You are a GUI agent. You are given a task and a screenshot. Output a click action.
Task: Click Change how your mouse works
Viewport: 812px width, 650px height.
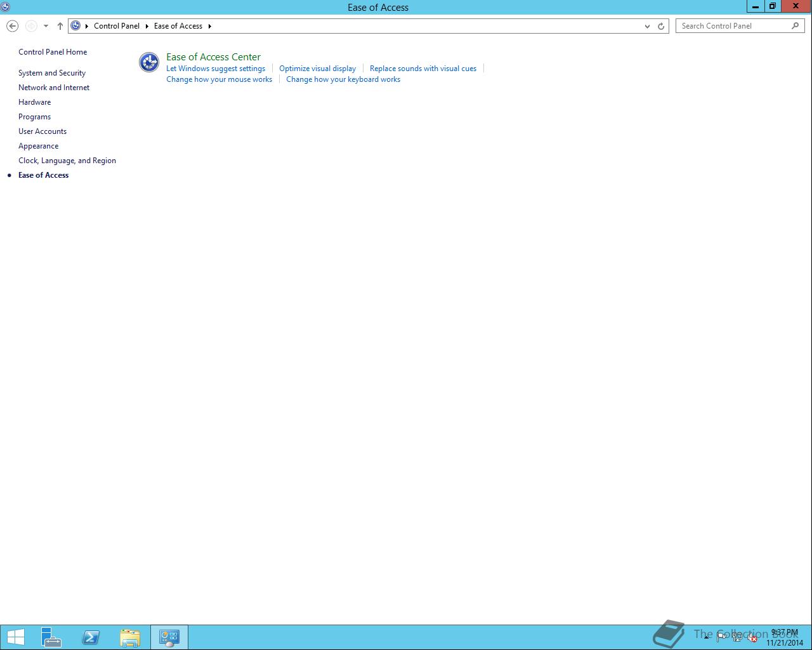tap(219, 79)
